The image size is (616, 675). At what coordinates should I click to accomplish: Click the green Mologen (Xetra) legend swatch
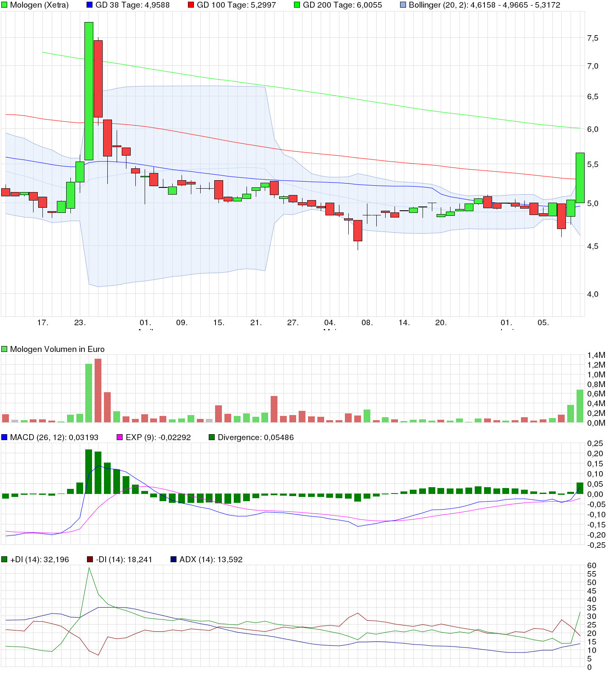[4, 5]
